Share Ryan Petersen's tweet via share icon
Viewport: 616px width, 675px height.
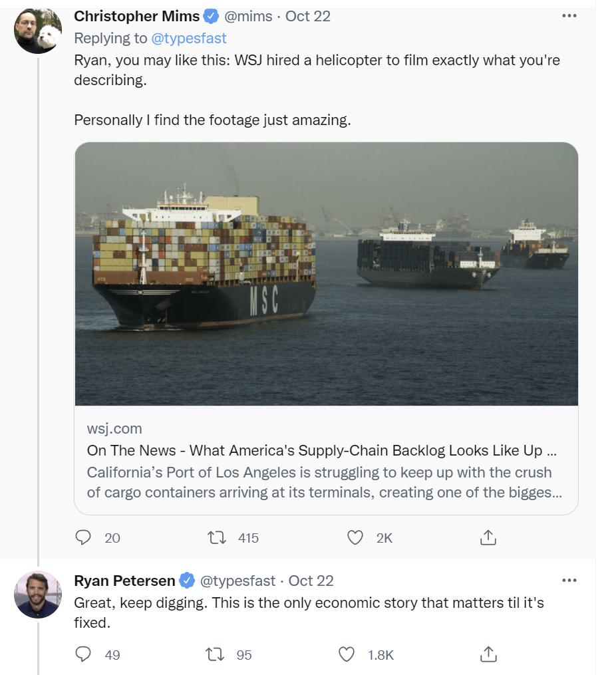coord(488,654)
